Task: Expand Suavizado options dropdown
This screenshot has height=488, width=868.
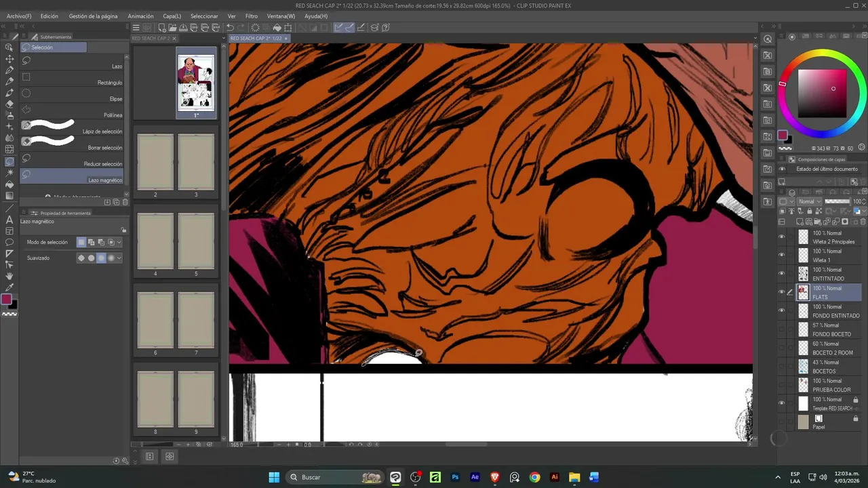Action: pos(119,258)
